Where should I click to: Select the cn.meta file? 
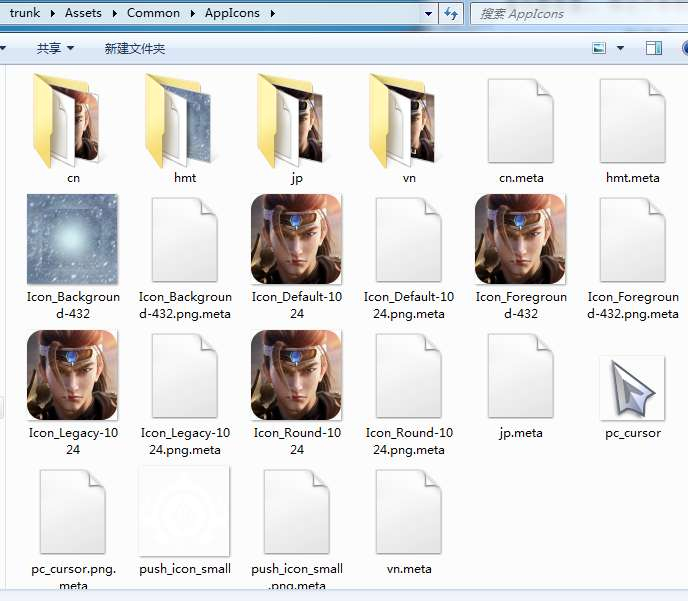click(x=520, y=123)
